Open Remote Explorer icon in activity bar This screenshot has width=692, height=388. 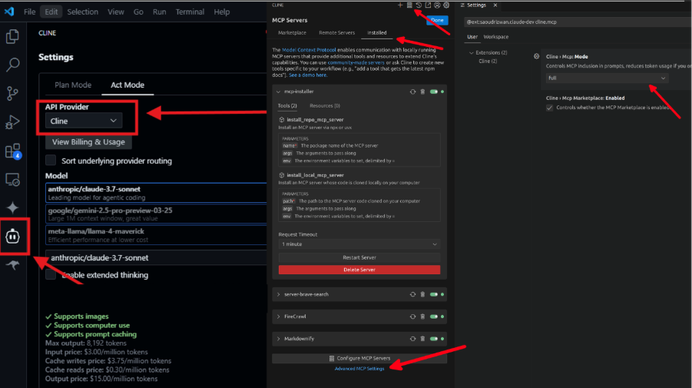pos(12,180)
